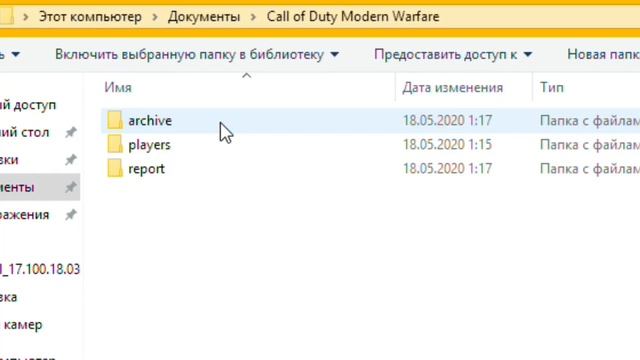Expand chevron after 'Документы' breadcrumb

(253, 17)
